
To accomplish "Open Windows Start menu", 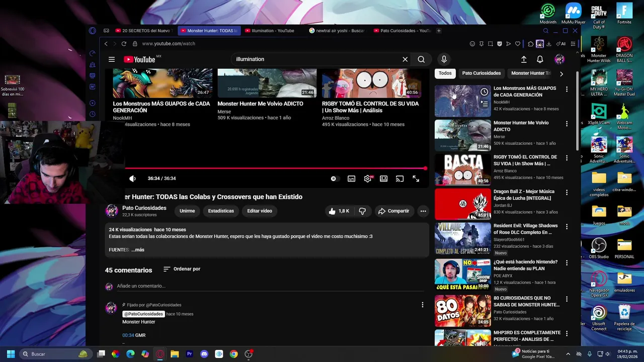I will pos(11,354).
